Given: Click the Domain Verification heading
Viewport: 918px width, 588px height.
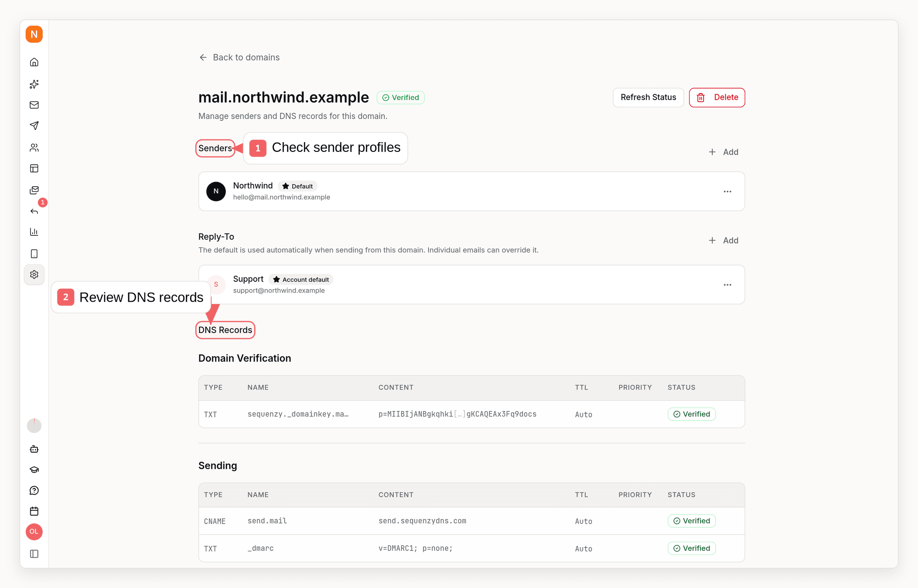Looking at the screenshot, I should point(245,358).
